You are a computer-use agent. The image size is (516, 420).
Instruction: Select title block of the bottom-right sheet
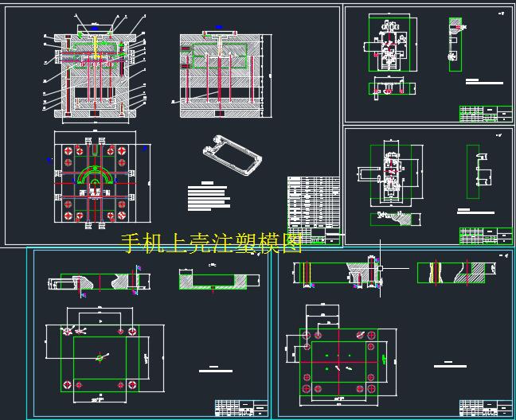(486, 408)
